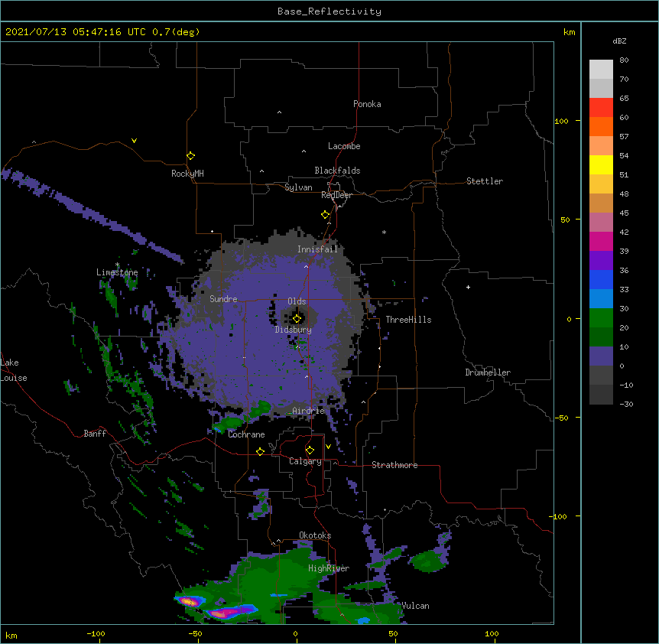Click the ThreeHills town label

408,320
